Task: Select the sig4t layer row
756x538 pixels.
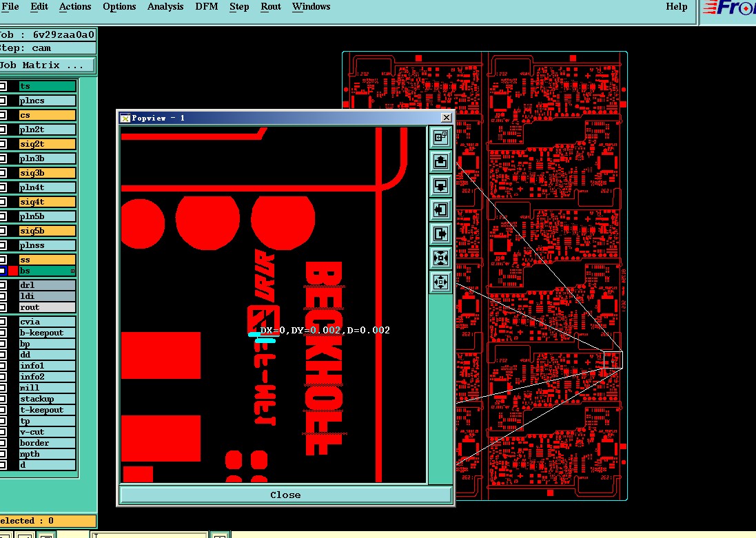Action: [48, 202]
